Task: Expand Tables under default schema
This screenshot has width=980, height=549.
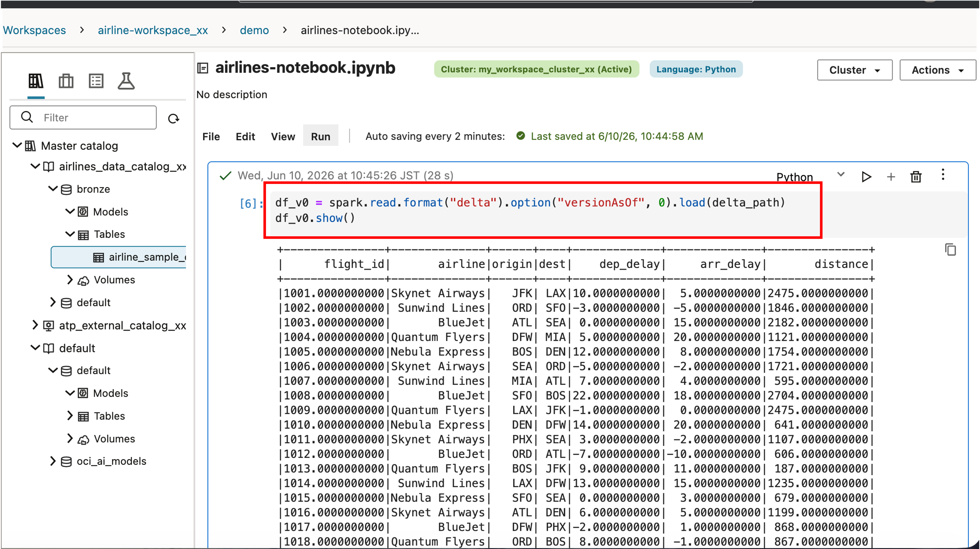Action: point(70,415)
